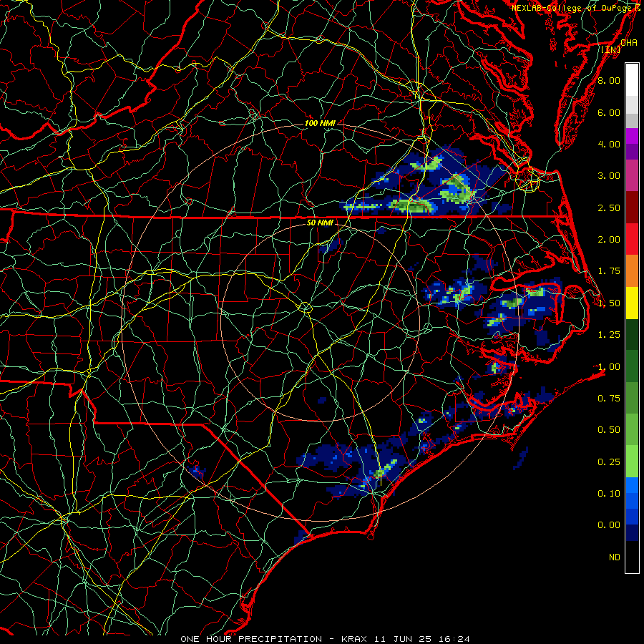Choose the orange 1.75 legend swatch

click(632, 270)
